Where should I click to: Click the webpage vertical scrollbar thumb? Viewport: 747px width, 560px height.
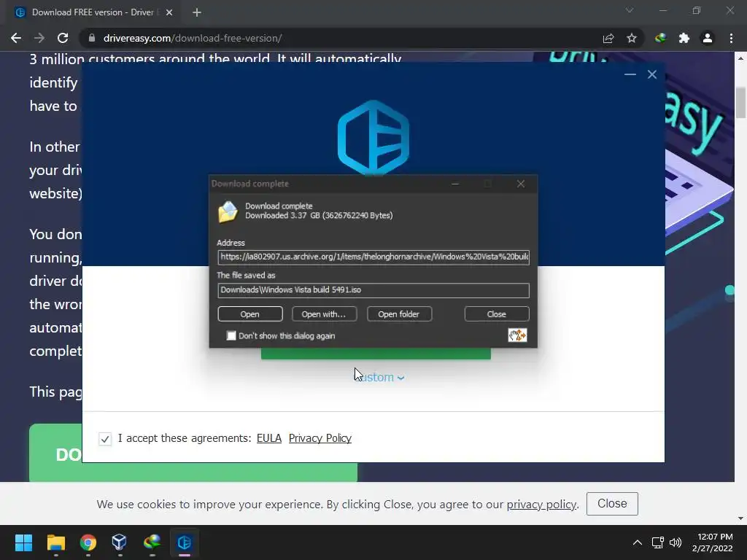(x=741, y=102)
